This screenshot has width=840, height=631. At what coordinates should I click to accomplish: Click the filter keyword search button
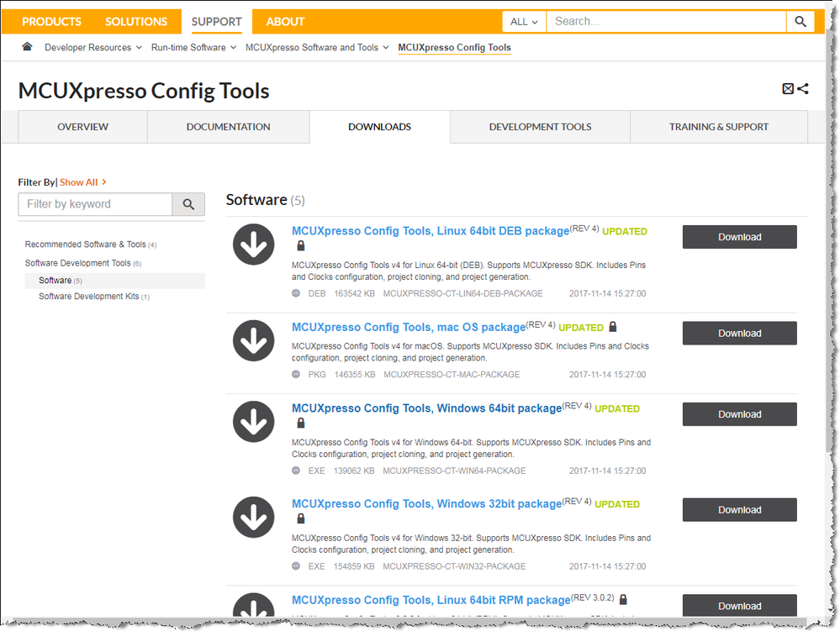[x=188, y=204]
